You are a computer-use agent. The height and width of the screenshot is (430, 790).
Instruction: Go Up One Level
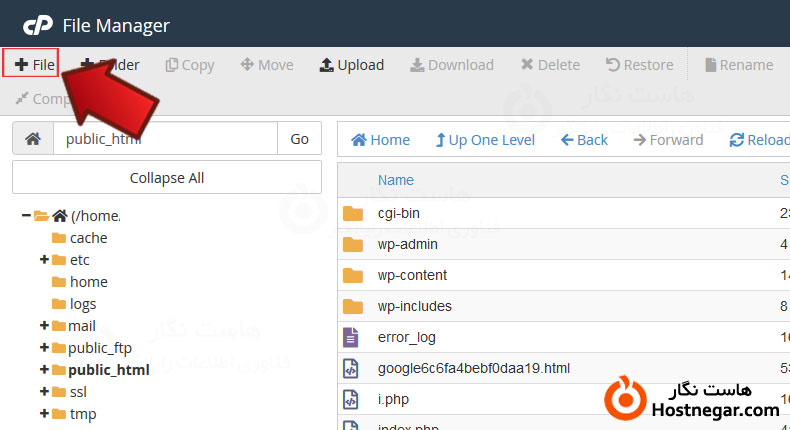[485, 140]
